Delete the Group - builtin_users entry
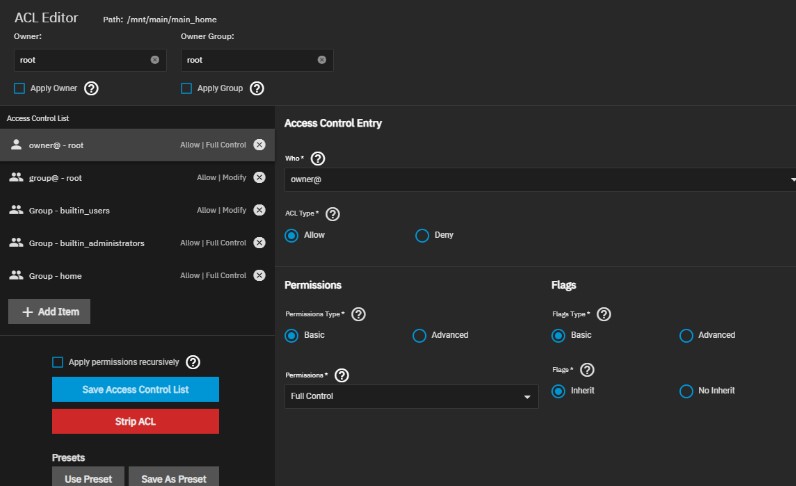 pyautogui.click(x=259, y=210)
